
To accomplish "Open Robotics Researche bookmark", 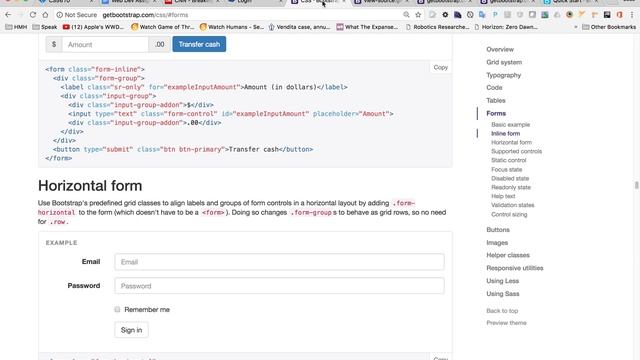I will coord(438,27).
